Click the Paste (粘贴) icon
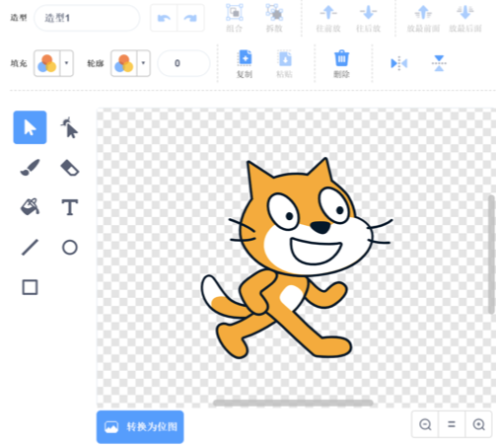 pyautogui.click(x=285, y=64)
